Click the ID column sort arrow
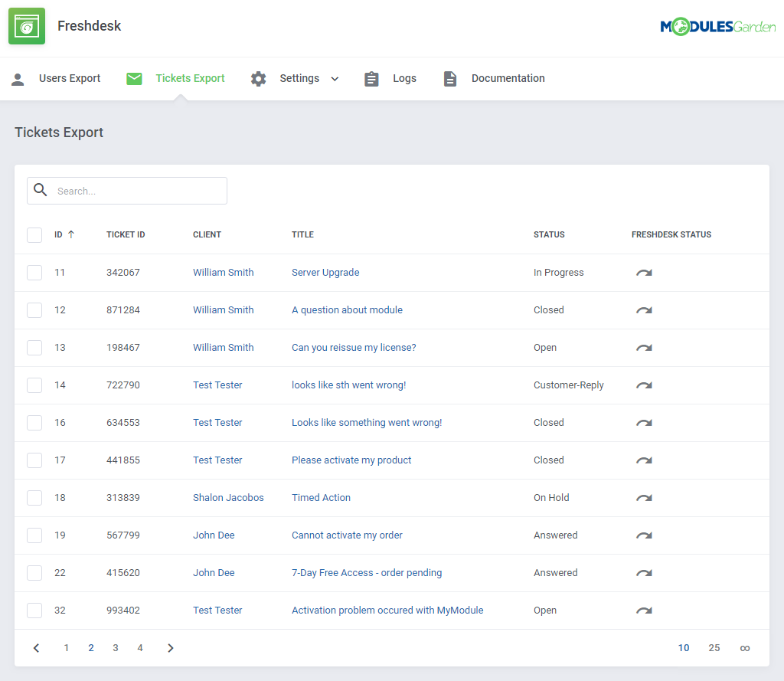 [x=71, y=234]
